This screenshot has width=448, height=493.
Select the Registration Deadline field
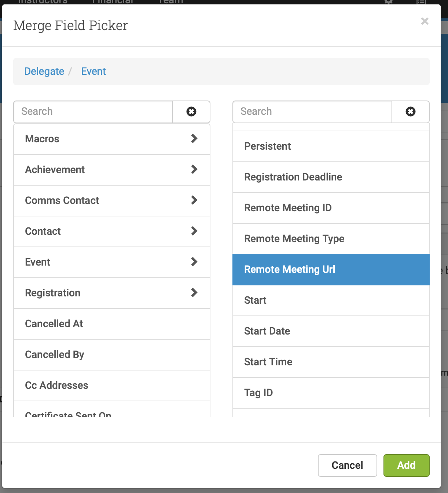[330, 177]
